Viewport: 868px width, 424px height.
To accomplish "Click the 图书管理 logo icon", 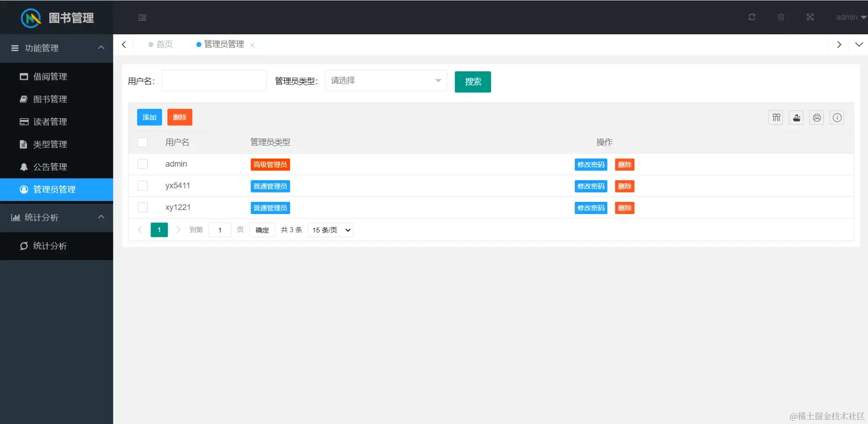I will pos(31,18).
